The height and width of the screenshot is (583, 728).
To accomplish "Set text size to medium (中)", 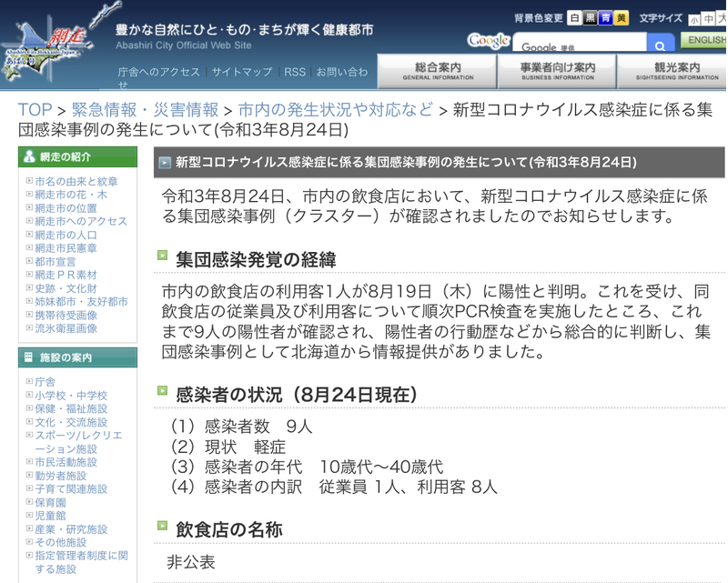I will coord(709,19).
